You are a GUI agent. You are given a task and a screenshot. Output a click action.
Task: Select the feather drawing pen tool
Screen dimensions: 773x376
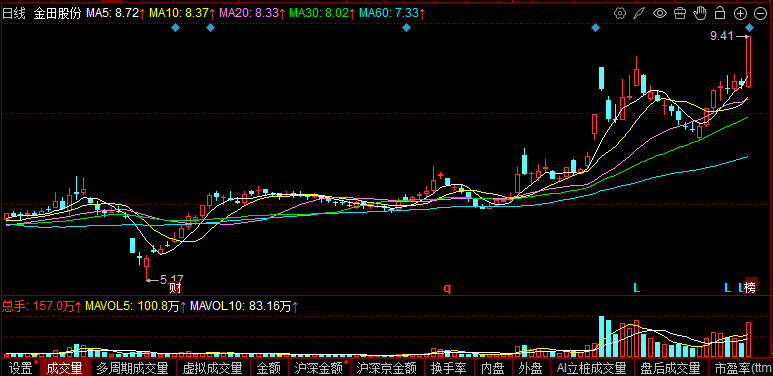point(639,13)
